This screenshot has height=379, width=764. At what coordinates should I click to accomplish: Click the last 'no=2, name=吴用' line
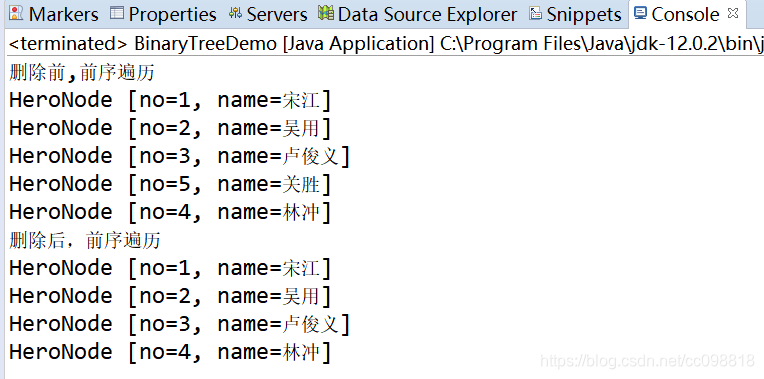[170, 296]
